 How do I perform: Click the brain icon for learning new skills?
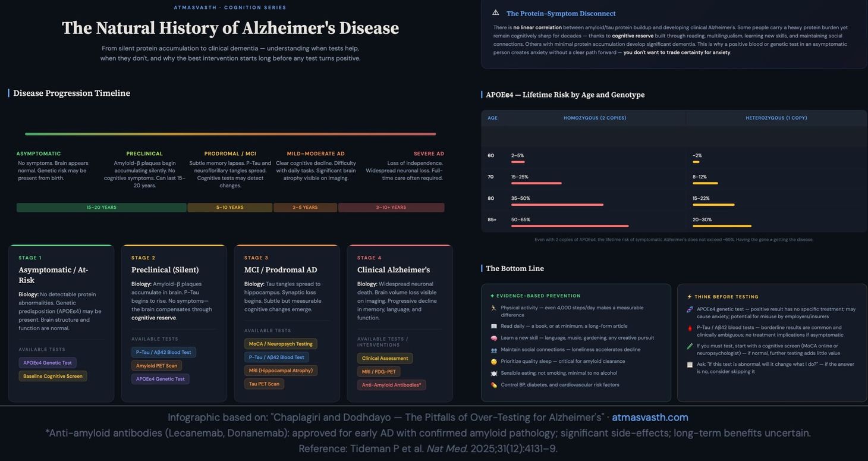click(x=493, y=338)
